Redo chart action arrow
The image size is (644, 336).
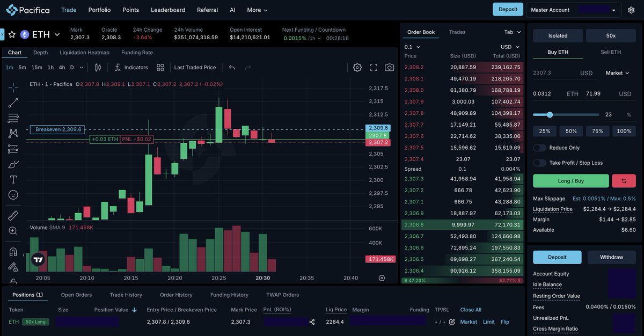click(248, 68)
